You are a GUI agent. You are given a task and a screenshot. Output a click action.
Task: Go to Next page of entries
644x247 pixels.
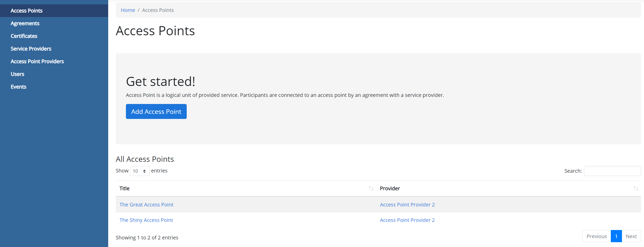click(x=631, y=236)
